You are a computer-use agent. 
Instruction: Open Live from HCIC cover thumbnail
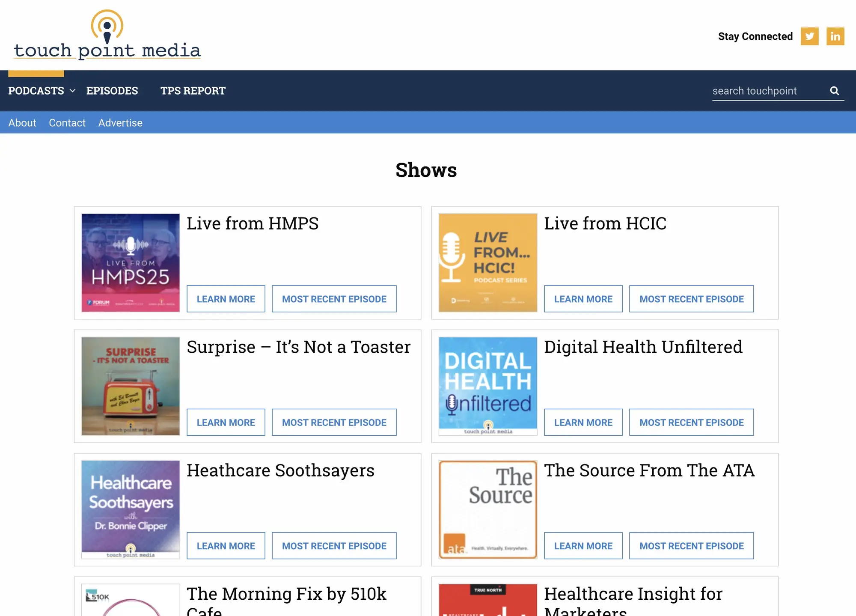point(488,263)
